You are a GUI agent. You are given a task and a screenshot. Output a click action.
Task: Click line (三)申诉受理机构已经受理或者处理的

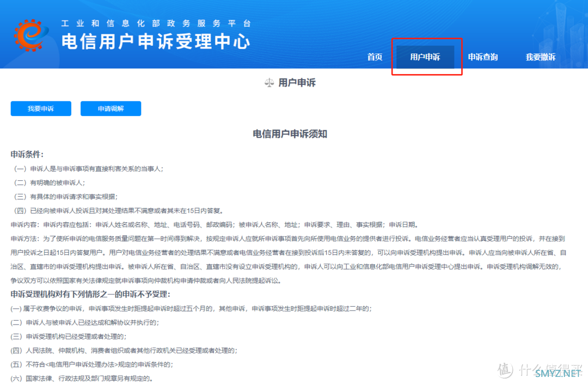(68, 337)
